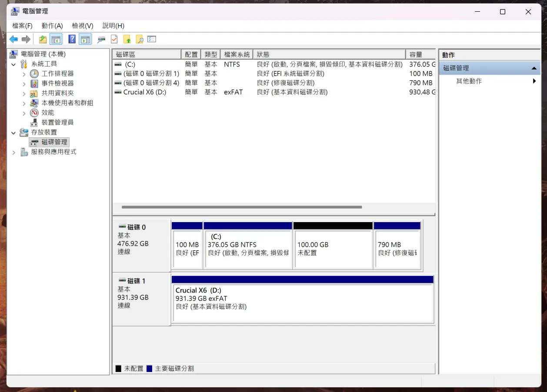Collapse the 系統工具 tree node
547x392 pixels.
[13, 64]
